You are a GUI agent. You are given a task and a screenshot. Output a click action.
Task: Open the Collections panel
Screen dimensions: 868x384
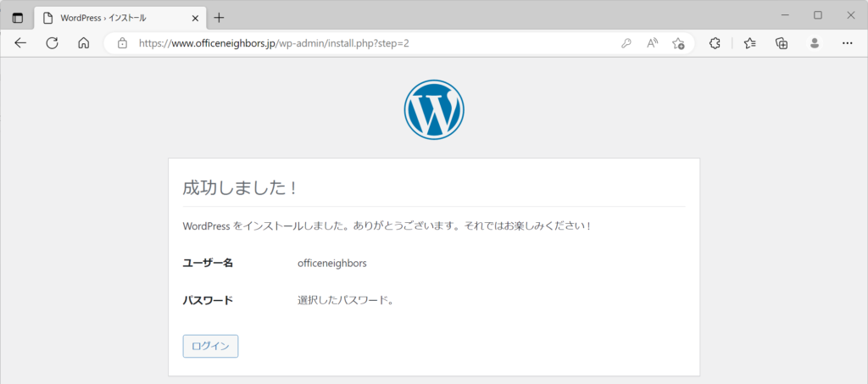pos(782,43)
